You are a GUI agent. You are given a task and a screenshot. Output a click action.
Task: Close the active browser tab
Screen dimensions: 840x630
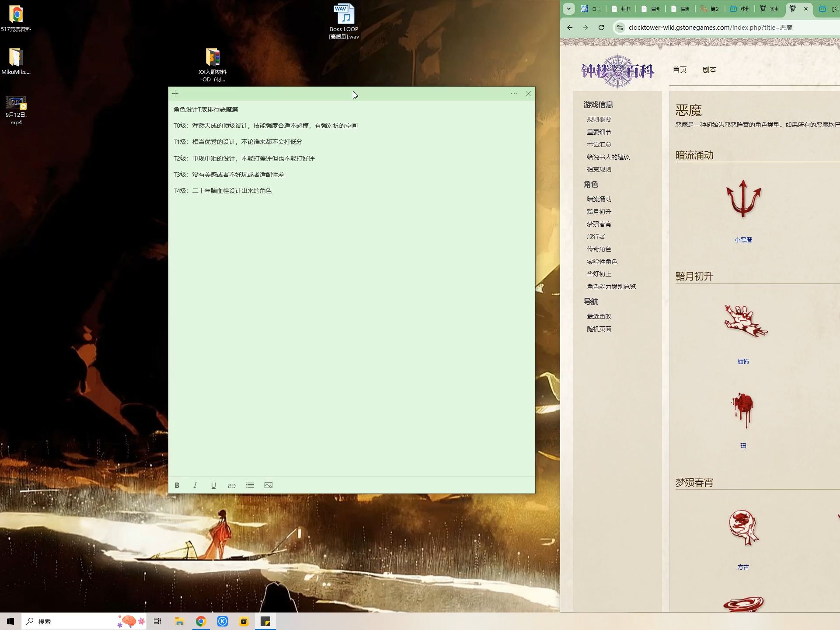point(806,9)
